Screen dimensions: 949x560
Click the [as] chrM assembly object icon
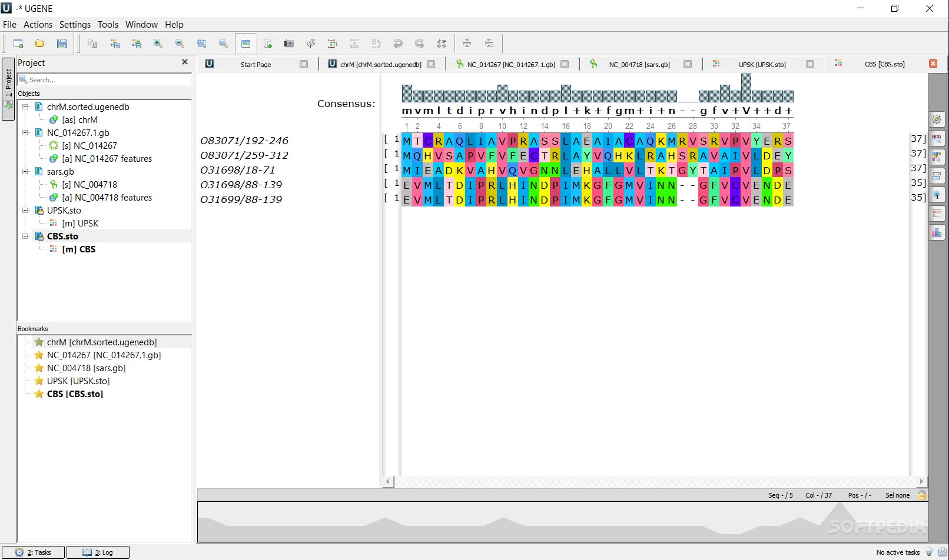pos(54,120)
